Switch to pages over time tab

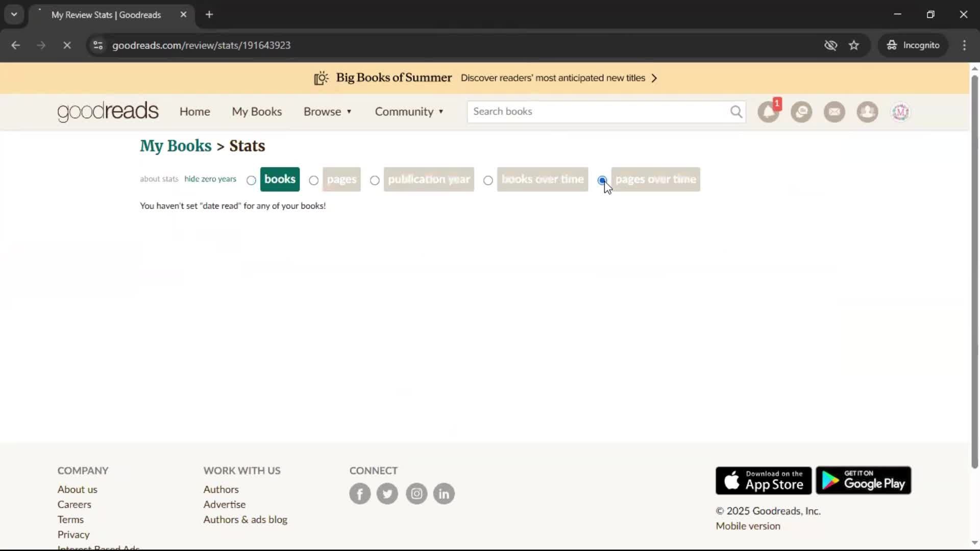[655, 179]
